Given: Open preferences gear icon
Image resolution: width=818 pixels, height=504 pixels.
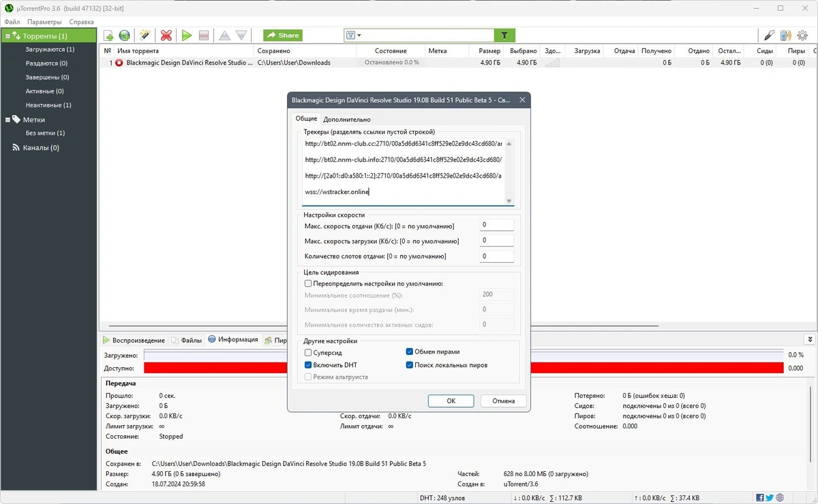Looking at the screenshot, I should (x=803, y=35).
